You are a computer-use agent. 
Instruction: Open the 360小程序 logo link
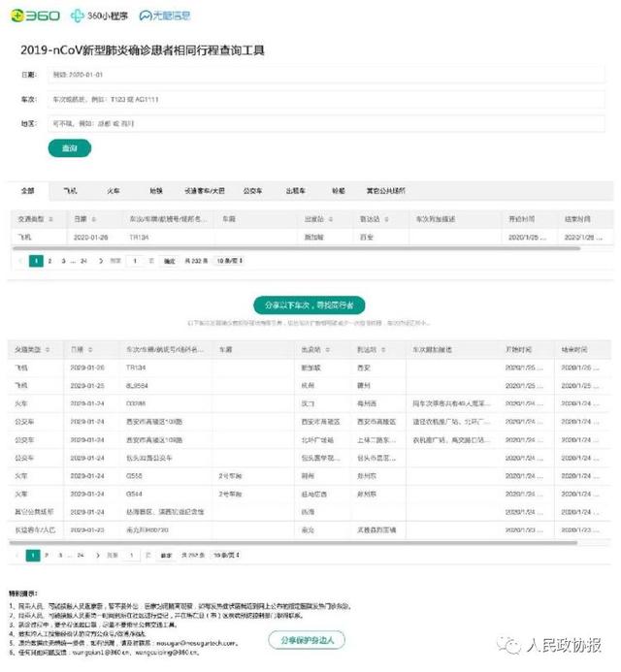(x=99, y=16)
